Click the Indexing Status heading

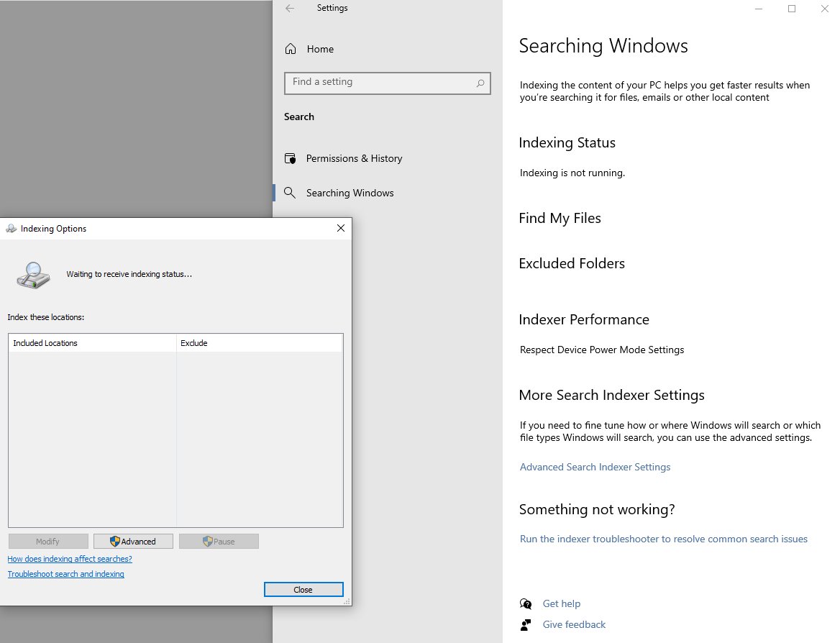pyautogui.click(x=567, y=142)
